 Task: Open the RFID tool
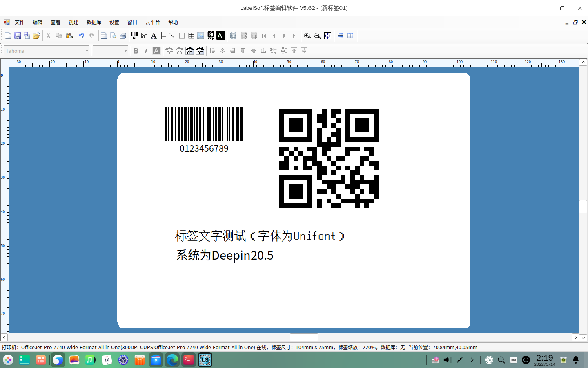point(210,36)
